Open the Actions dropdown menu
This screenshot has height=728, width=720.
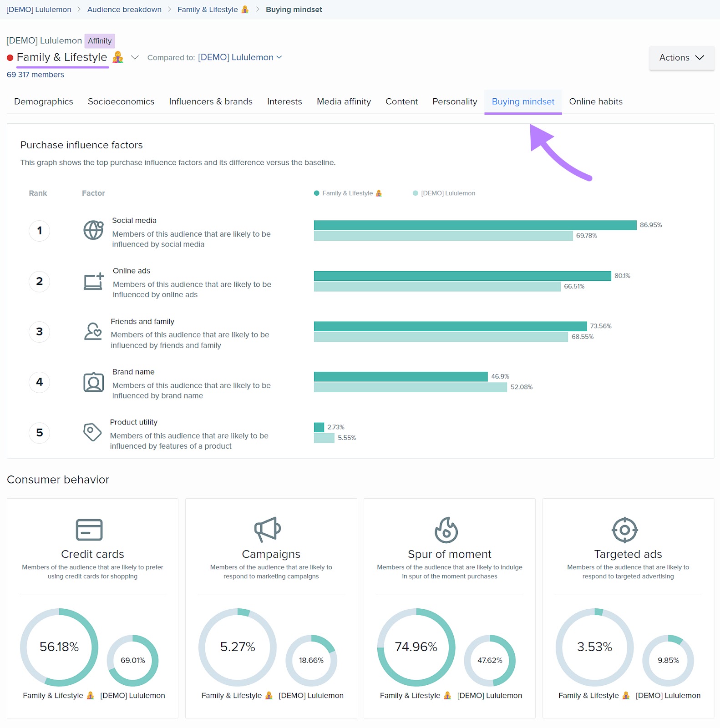(x=681, y=58)
